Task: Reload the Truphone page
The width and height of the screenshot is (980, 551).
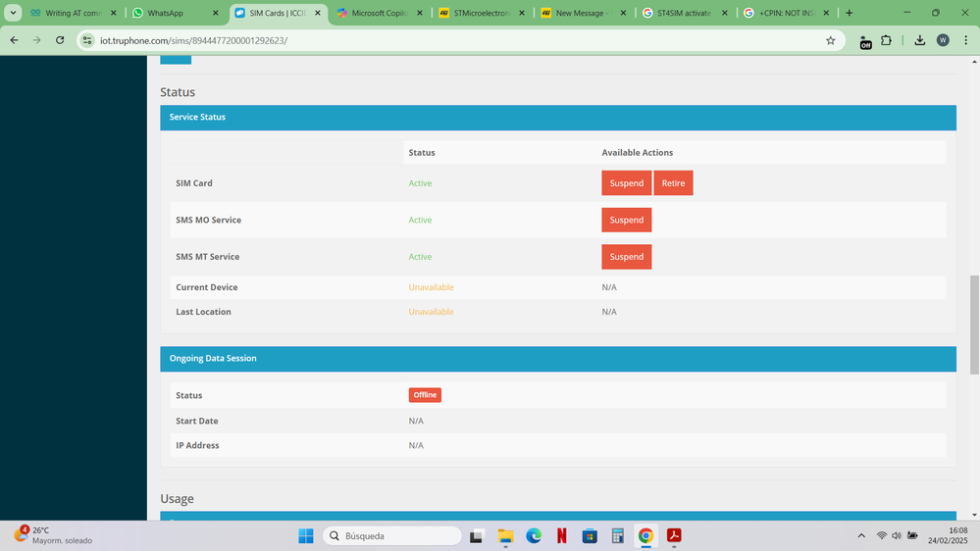Action: 60,40
